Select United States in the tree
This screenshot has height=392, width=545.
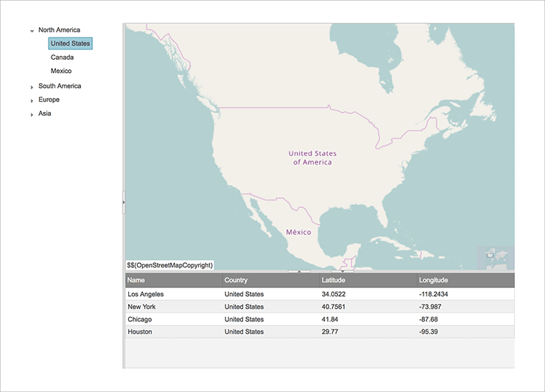(70, 43)
